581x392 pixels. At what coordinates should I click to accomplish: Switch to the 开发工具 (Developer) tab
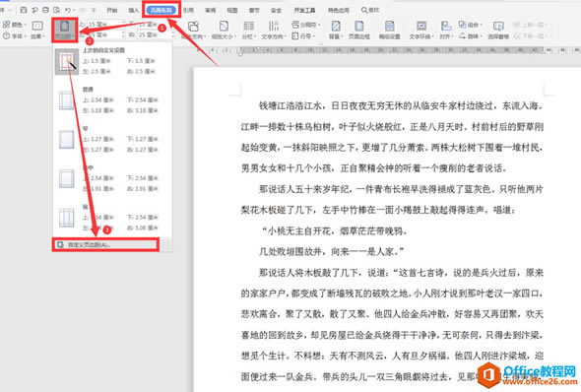[x=304, y=10]
